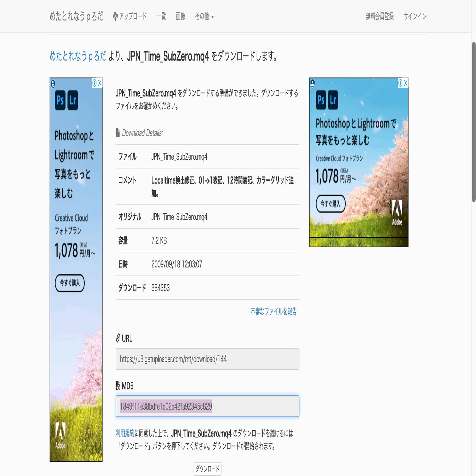The image size is (476, 476).
Task: Click the comment text starting with Localtime検出修正
Action: [x=223, y=186]
